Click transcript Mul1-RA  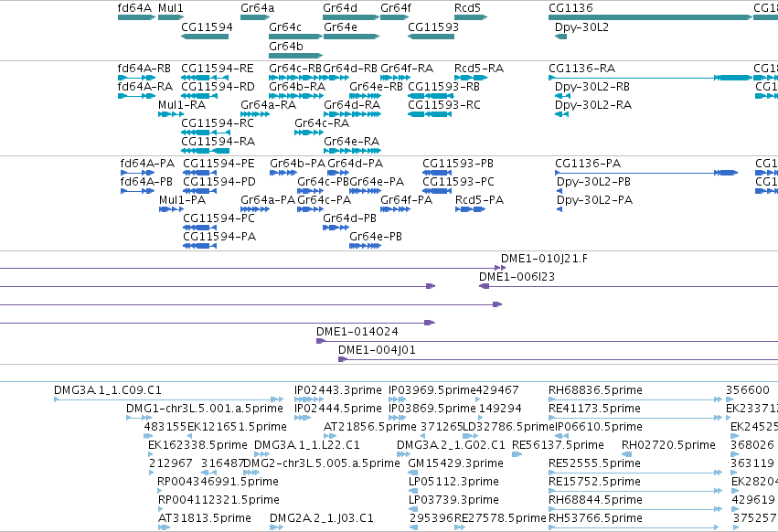182,105
